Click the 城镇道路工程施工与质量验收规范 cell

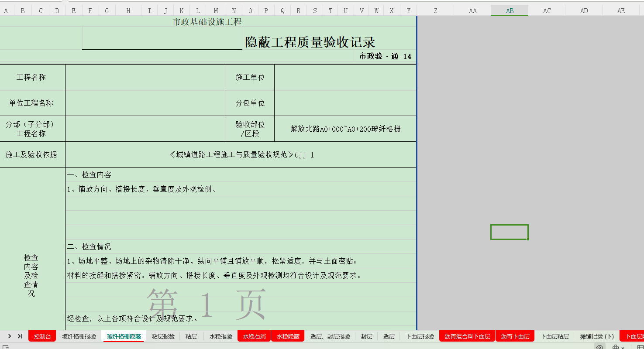click(x=241, y=155)
